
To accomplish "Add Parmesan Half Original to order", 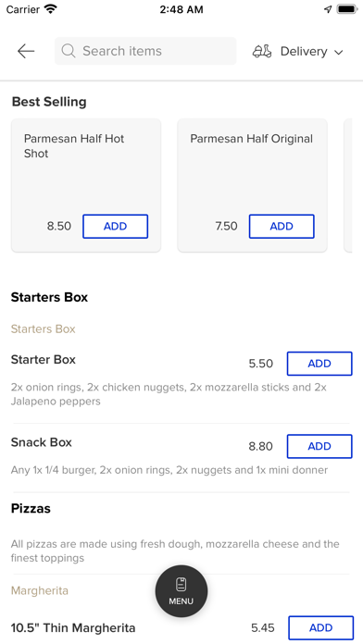I will (282, 227).
